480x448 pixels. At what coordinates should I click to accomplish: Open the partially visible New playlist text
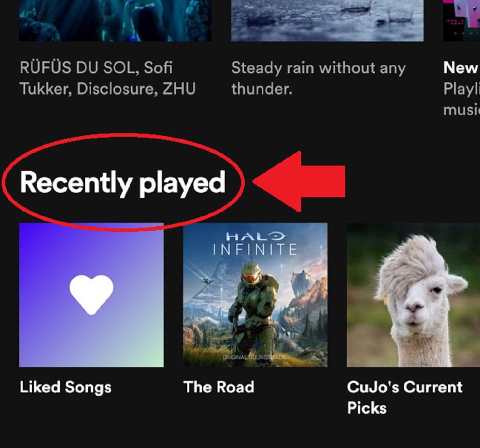[461, 88]
